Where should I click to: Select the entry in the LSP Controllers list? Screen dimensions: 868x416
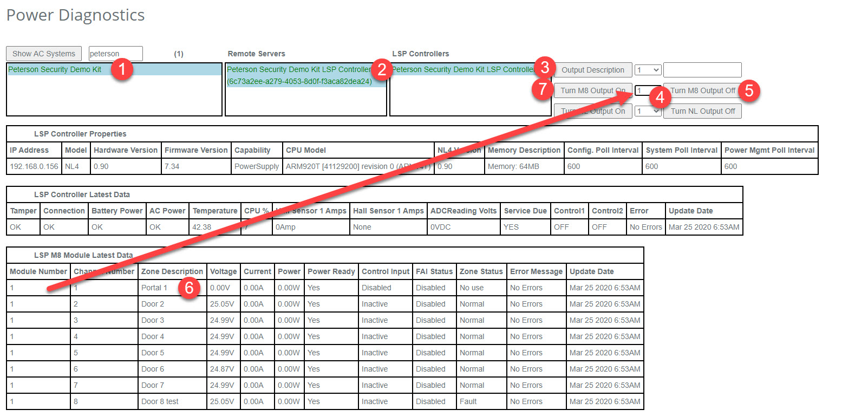pyautogui.click(x=462, y=69)
